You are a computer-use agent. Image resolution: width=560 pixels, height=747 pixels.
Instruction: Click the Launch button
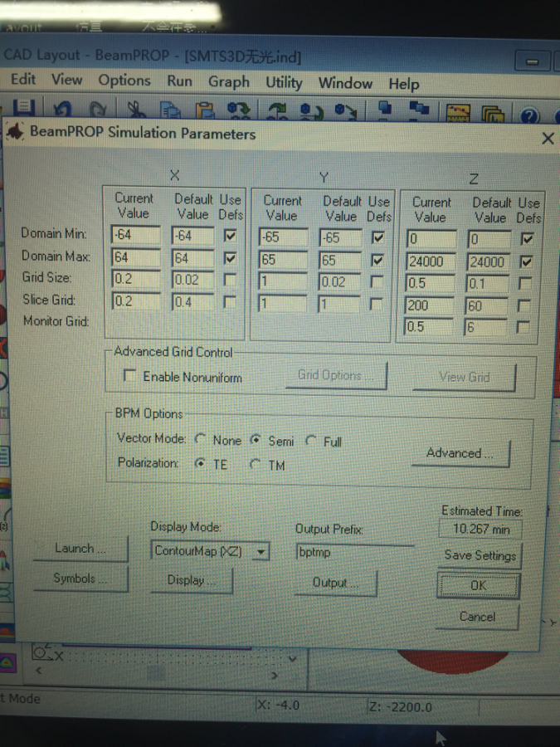point(80,549)
